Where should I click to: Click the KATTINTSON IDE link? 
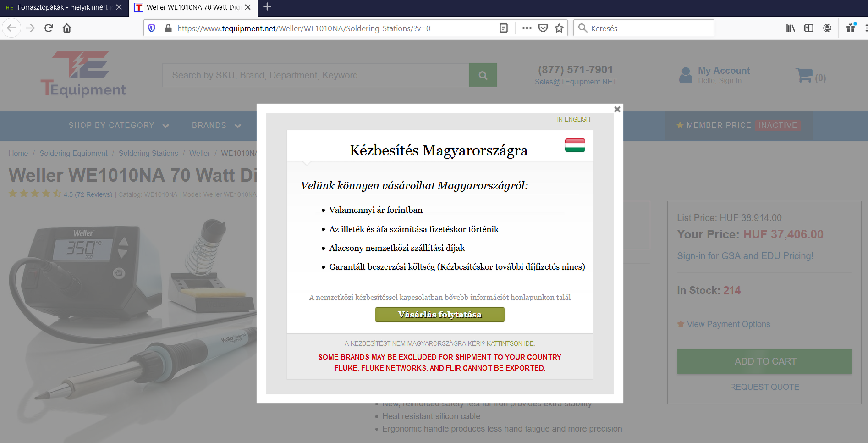pos(510,343)
